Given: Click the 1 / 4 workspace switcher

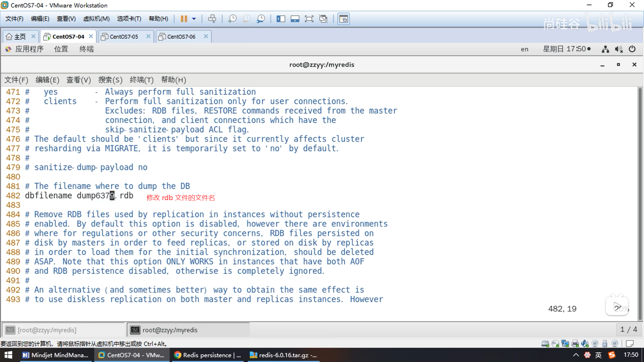Looking at the screenshot, I should pyautogui.click(x=628, y=329).
